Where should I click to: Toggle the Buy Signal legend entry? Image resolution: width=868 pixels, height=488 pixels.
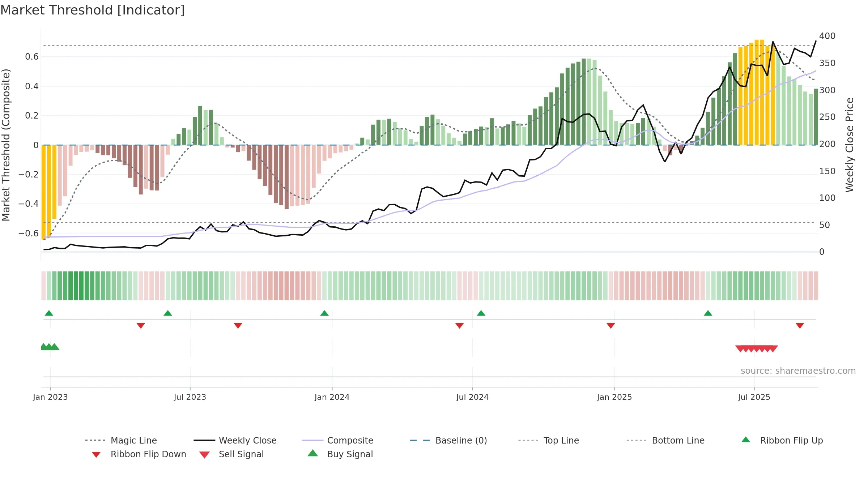click(x=340, y=454)
